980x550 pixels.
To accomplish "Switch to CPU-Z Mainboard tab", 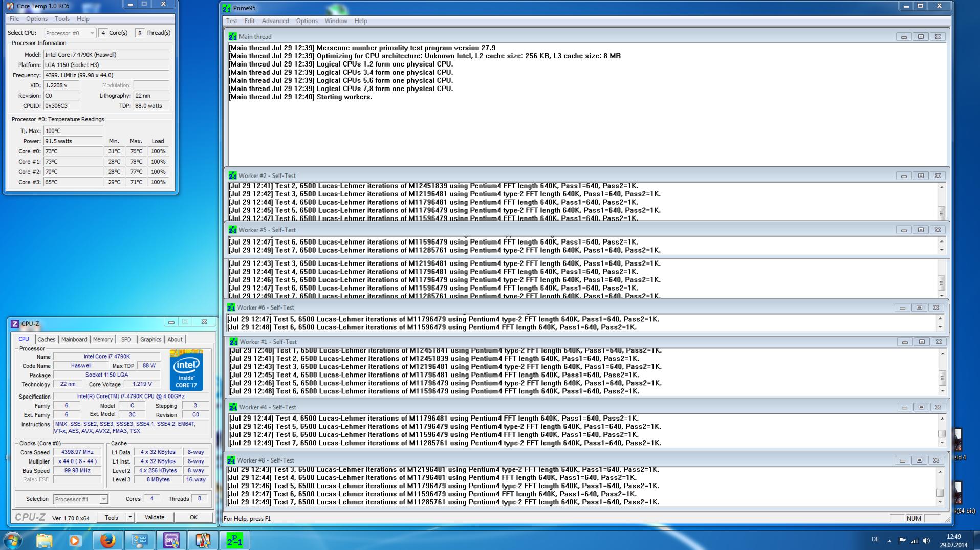I will tap(74, 339).
